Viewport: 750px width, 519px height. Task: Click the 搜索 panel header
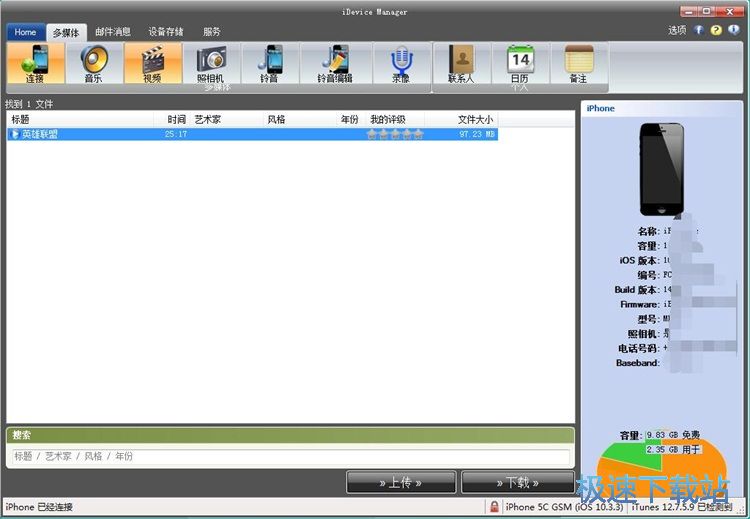290,436
